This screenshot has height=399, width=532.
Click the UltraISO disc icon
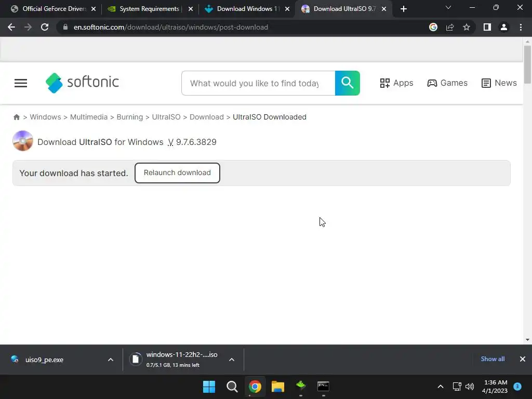pos(23,141)
